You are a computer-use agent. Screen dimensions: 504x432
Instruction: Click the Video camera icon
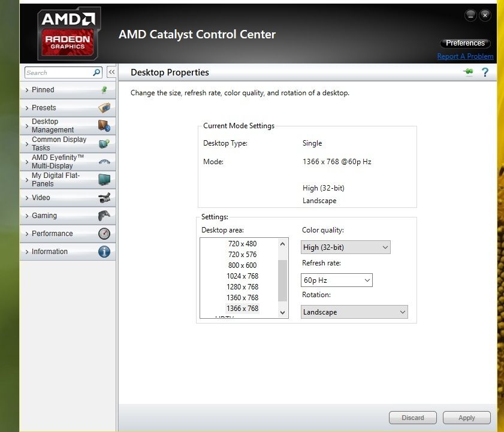(x=104, y=198)
